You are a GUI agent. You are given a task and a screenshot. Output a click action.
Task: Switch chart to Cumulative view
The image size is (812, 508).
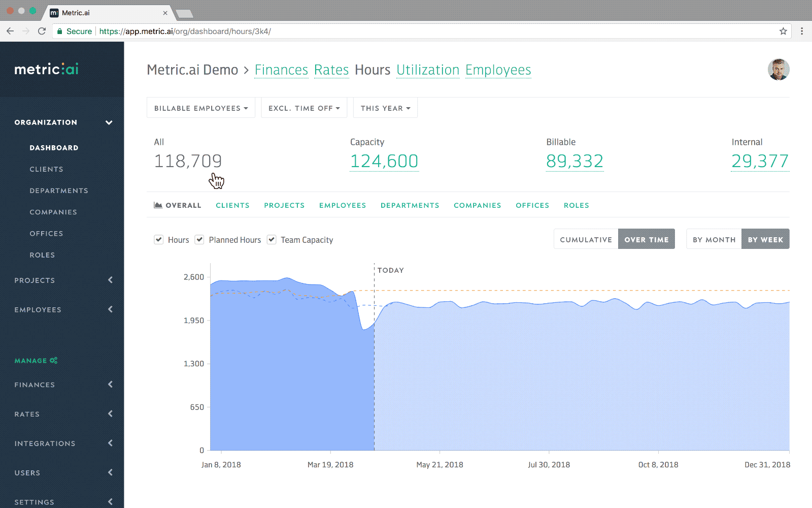click(586, 239)
